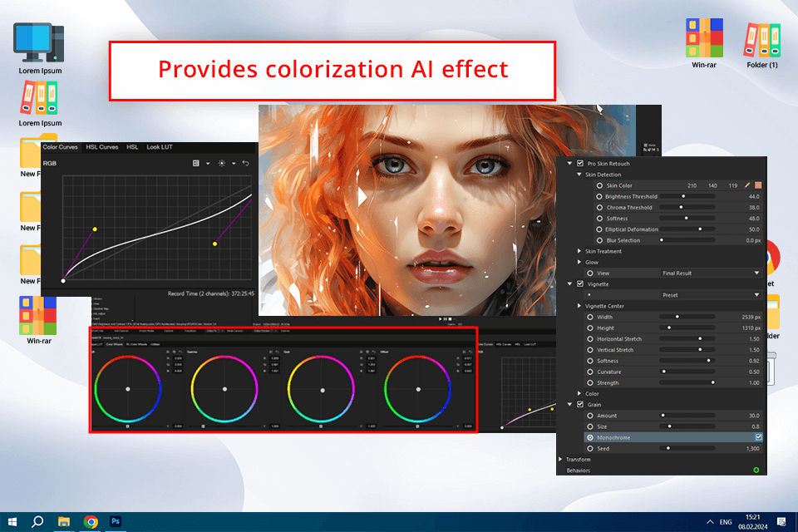Image resolution: width=798 pixels, height=532 pixels.
Task: Open the View Final Result dropdown
Action: [x=711, y=273]
